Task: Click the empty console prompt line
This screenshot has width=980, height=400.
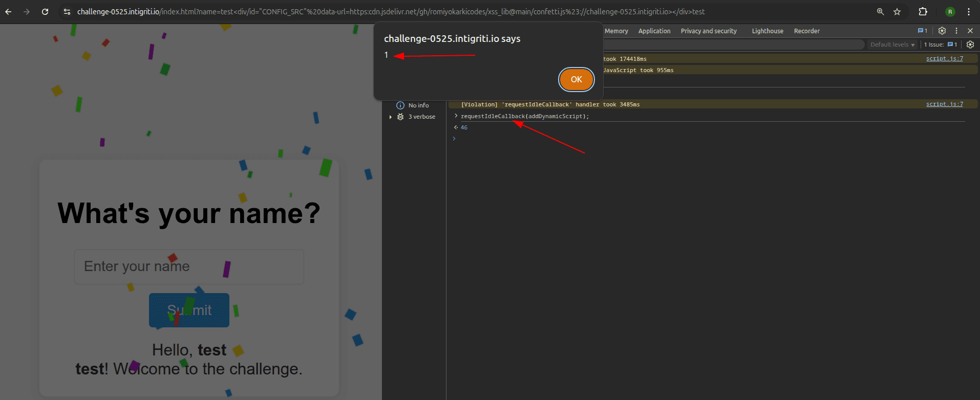Action: click(x=712, y=139)
